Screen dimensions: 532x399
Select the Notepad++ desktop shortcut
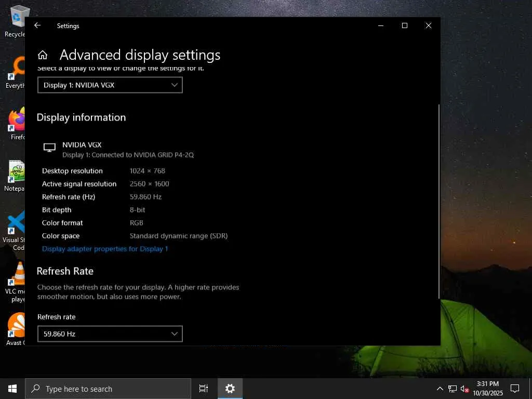point(15,176)
